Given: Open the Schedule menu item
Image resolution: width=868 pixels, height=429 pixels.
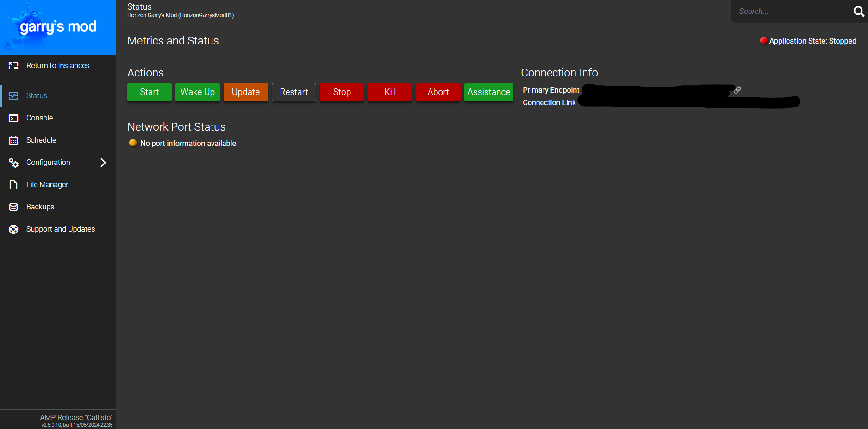Looking at the screenshot, I should pyautogui.click(x=58, y=140).
